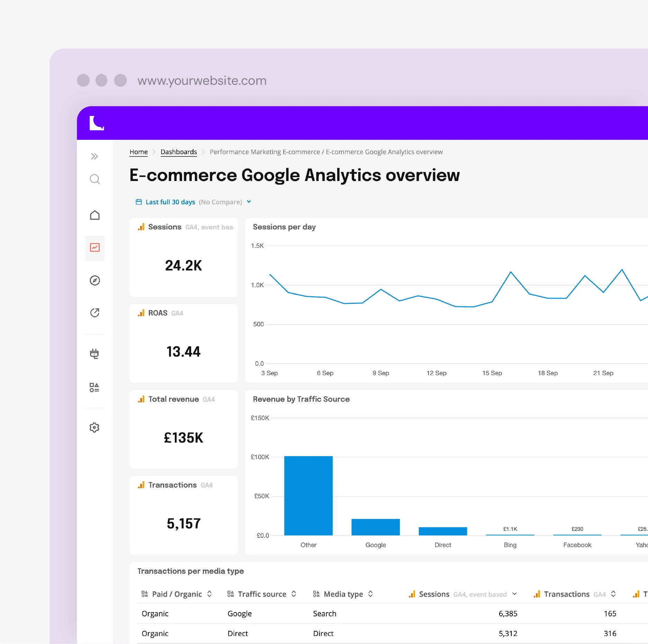Click the app logo in the purple header
The image size is (648, 644).
point(97,123)
